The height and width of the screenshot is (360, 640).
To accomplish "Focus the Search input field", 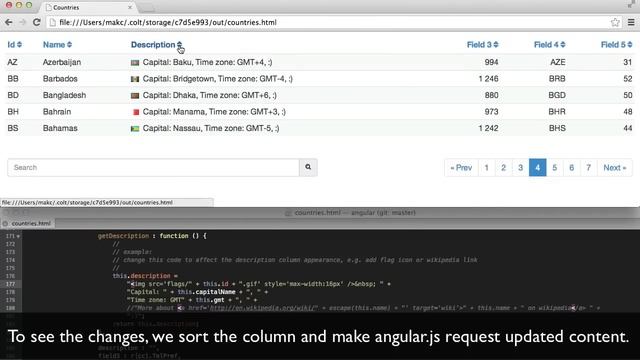I will click(153, 167).
